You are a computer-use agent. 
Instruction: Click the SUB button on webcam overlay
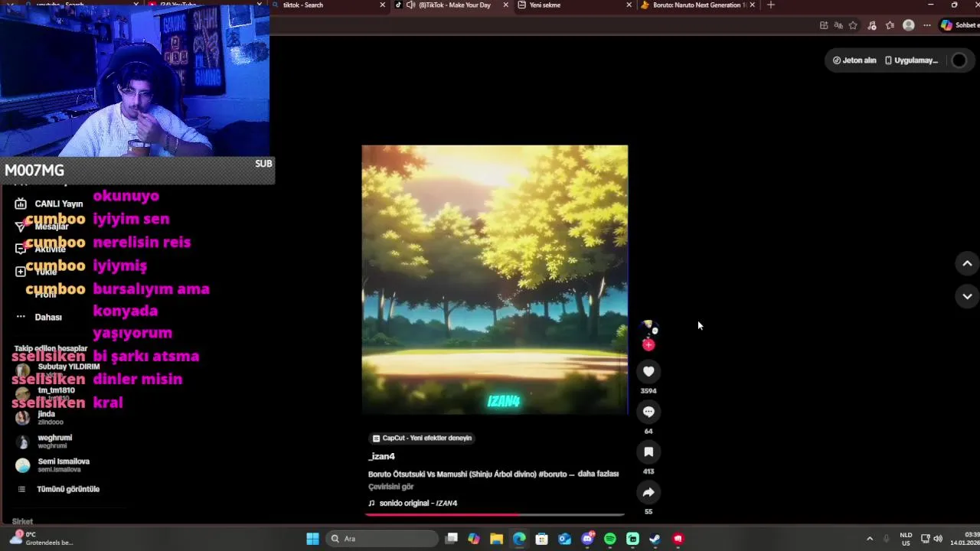point(263,163)
